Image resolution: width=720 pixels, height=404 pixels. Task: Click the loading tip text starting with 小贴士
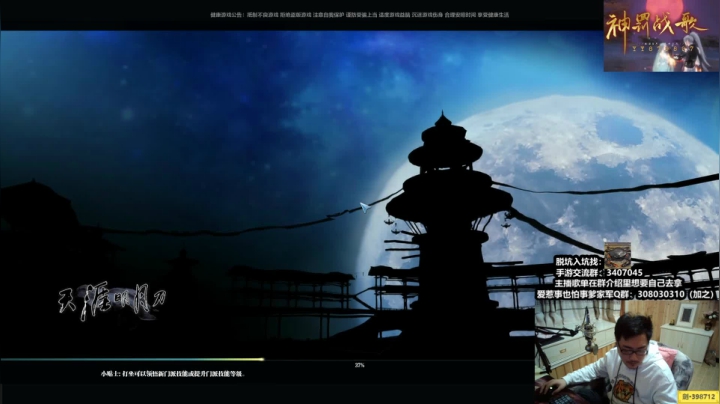173,374
